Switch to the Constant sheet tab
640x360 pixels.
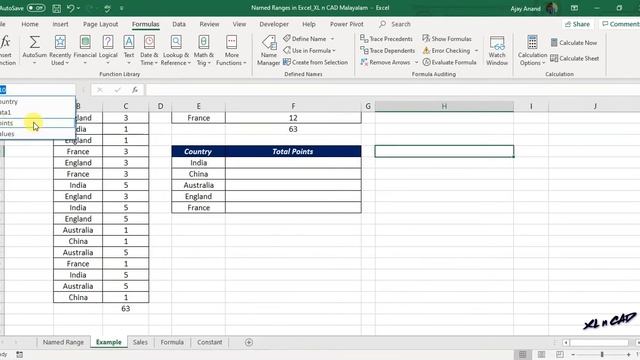click(210, 342)
